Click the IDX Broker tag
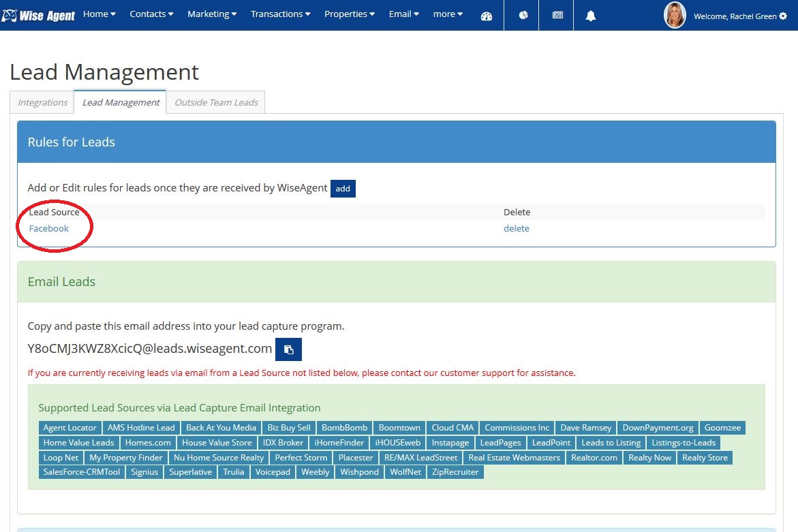This screenshot has height=532, width=798. 282,443
